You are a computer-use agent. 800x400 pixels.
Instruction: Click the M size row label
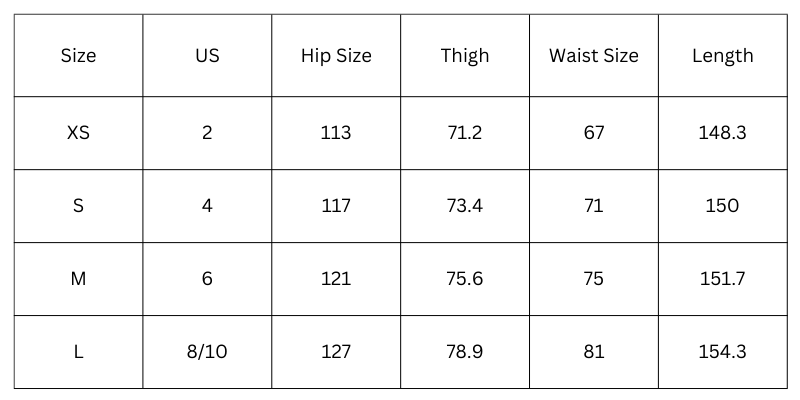pos(78,279)
